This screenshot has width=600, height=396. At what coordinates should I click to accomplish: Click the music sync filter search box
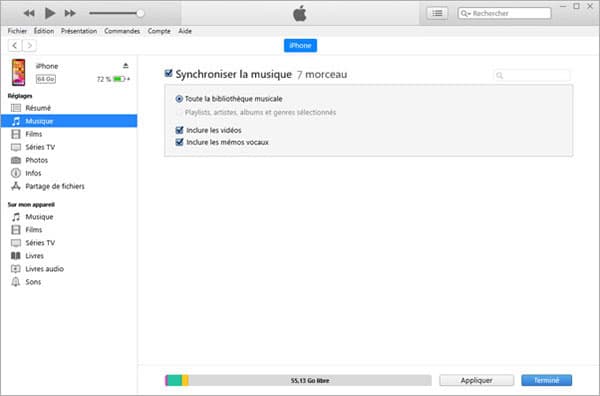[532, 75]
